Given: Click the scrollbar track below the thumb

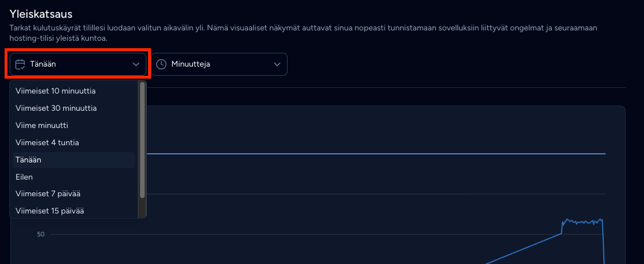Looking at the screenshot, I should 142,208.
